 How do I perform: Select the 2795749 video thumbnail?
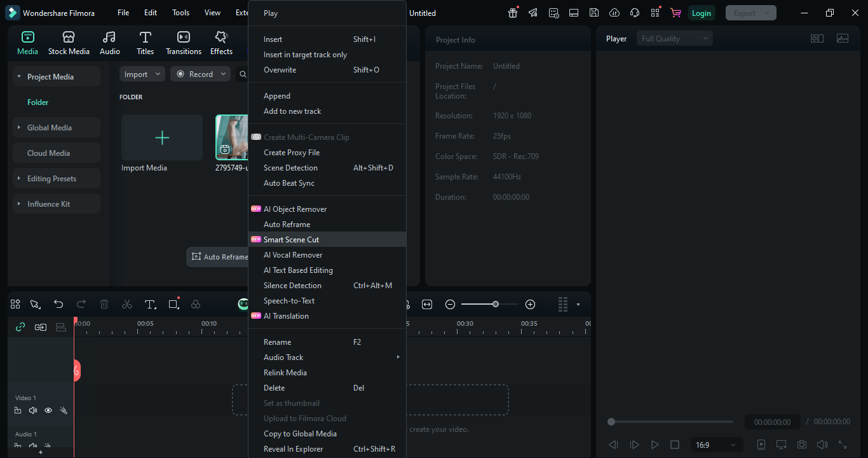232,137
